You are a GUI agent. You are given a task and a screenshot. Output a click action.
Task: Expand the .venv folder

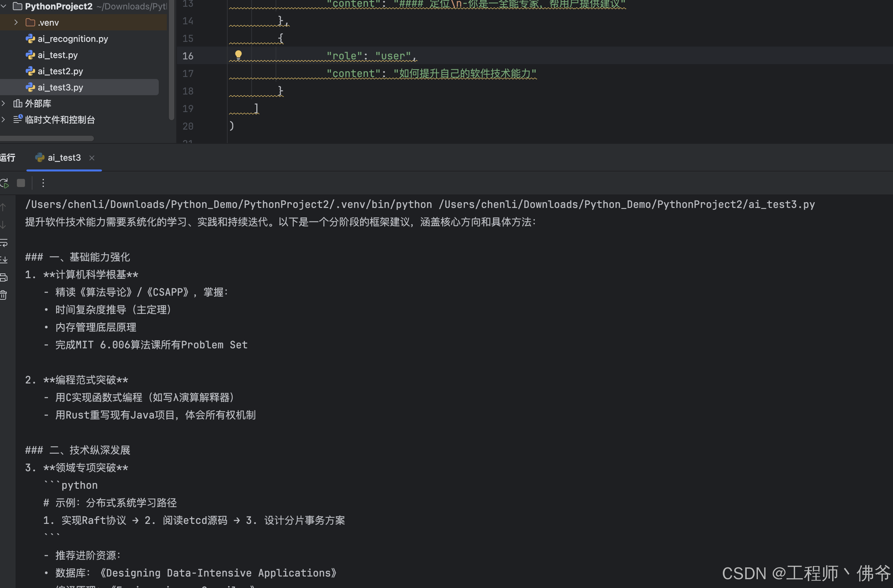(16, 23)
